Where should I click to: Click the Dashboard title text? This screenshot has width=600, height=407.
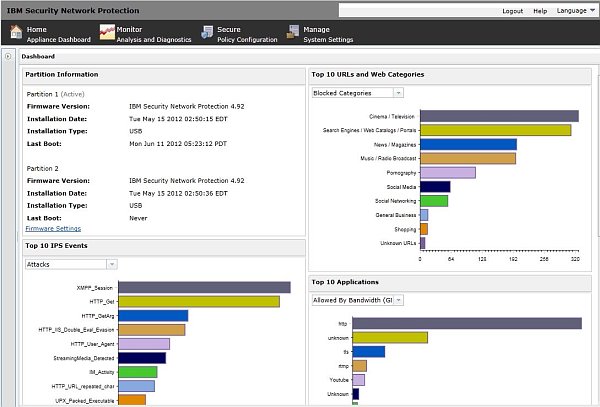click(x=38, y=56)
